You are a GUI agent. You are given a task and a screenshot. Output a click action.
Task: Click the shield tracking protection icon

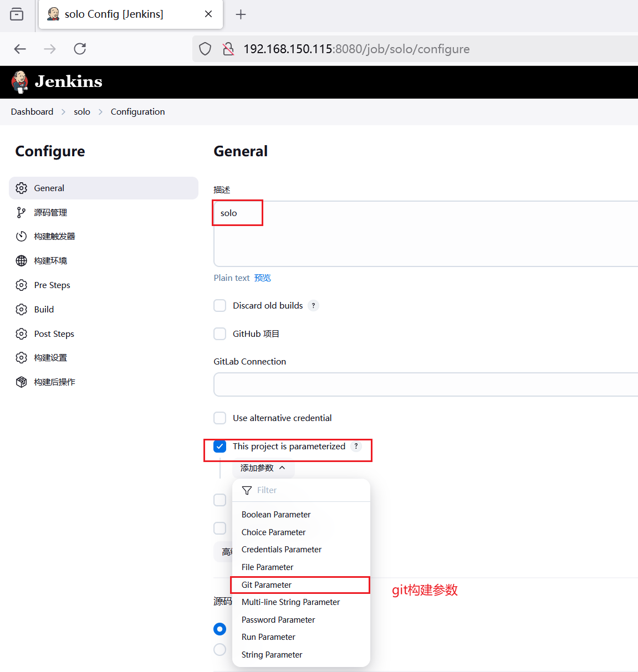click(x=205, y=49)
